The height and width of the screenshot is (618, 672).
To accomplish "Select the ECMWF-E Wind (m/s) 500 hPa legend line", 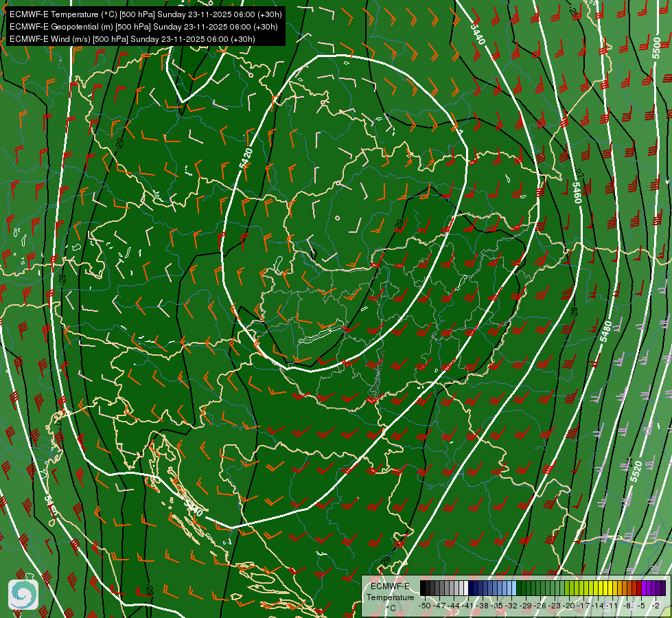I will (x=132, y=39).
